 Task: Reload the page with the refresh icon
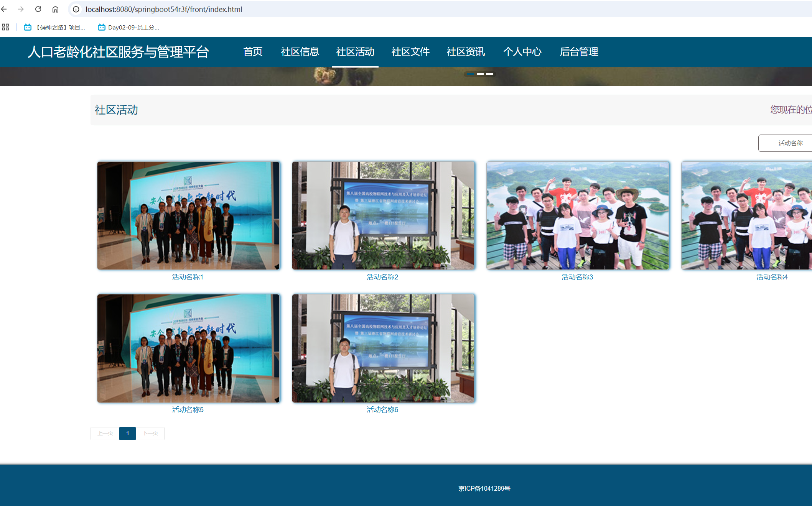pyautogui.click(x=38, y=9)
